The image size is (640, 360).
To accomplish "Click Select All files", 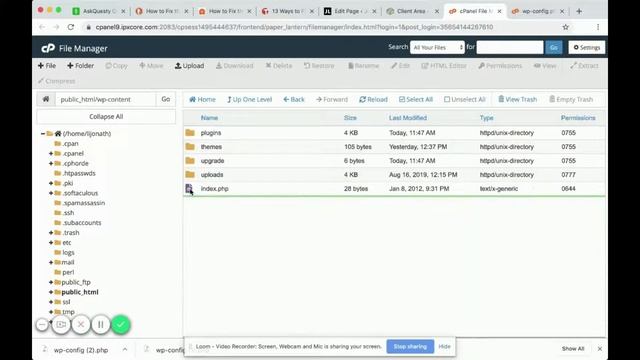I will [416, 99].
